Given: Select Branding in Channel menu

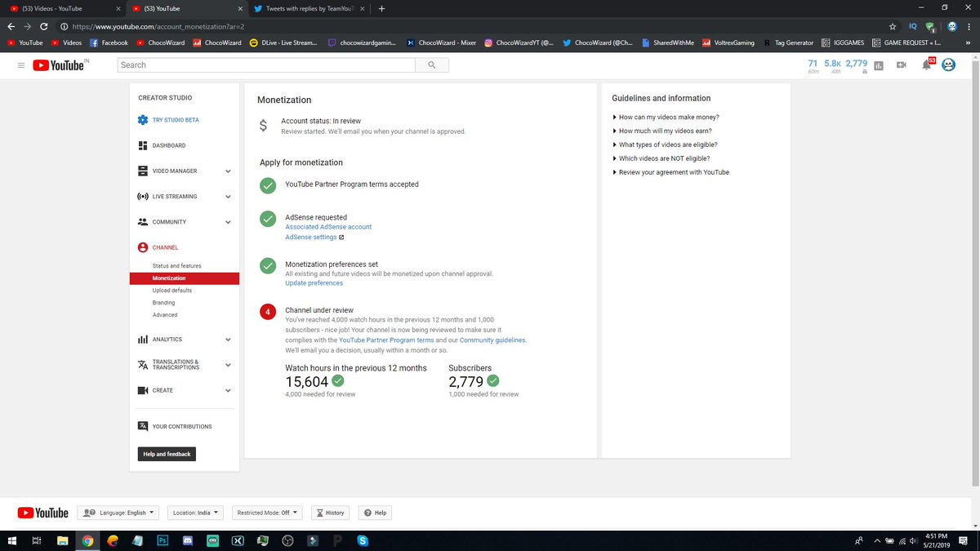Looking at the screenshot, I should pos(163,303).
